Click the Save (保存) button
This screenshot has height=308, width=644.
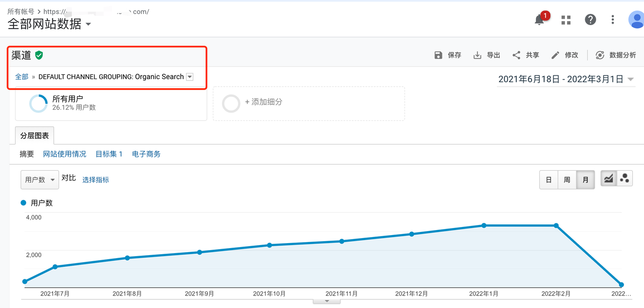(448, 55)
